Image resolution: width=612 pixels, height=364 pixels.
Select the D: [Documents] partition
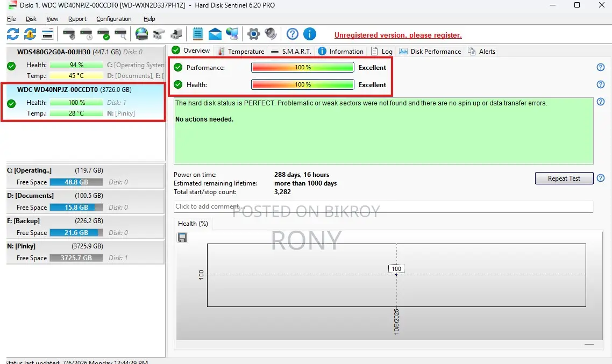tap(85, 202)
